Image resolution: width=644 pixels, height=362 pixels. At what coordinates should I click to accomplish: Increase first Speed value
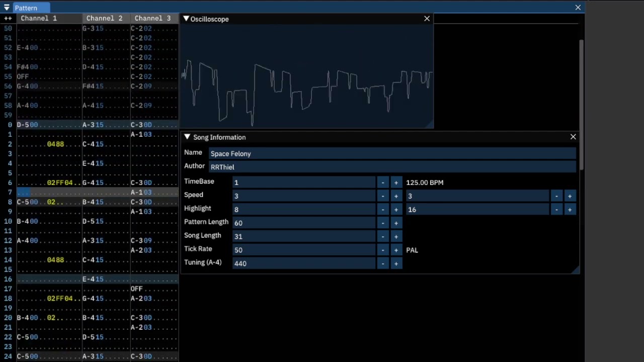coord(396,196)
